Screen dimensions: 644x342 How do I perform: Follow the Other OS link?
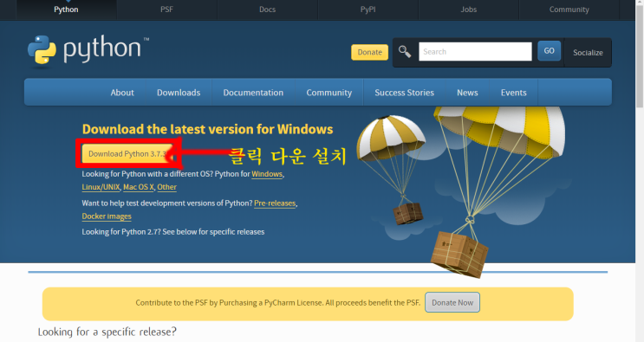166,187
